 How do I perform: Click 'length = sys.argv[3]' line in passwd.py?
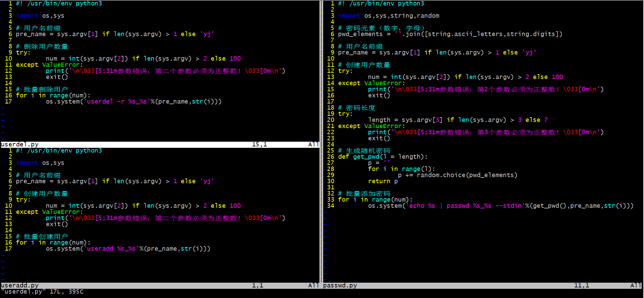tap(458, 120)
